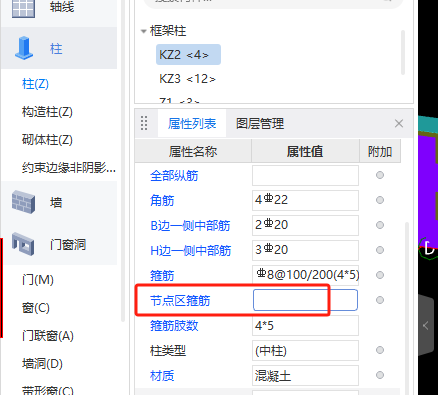Collapse the side panel with the arrow
The height and width of the screenshot is (395, 438).
(426, 325)
